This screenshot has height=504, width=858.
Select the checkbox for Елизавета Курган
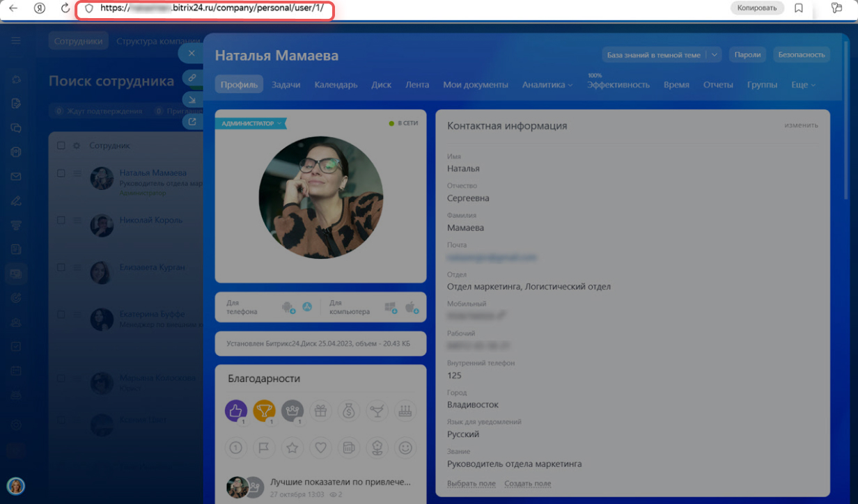(x=61, y=267)
